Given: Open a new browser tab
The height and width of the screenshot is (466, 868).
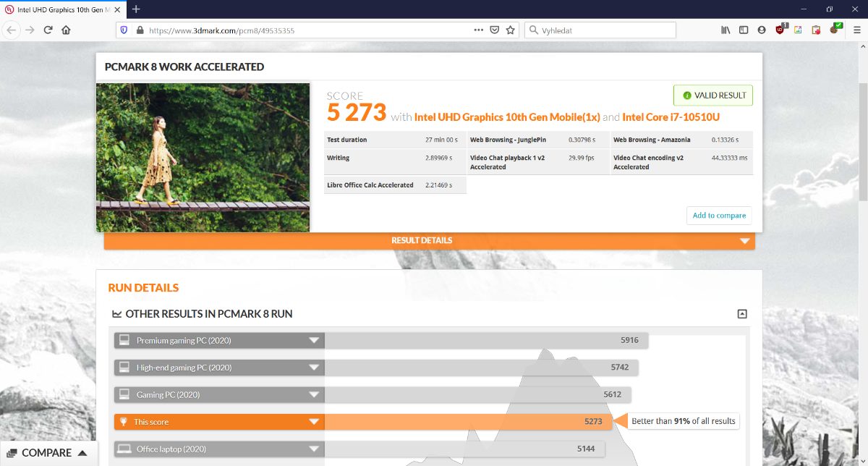Looking at the screenshot, I should (136, 9).
